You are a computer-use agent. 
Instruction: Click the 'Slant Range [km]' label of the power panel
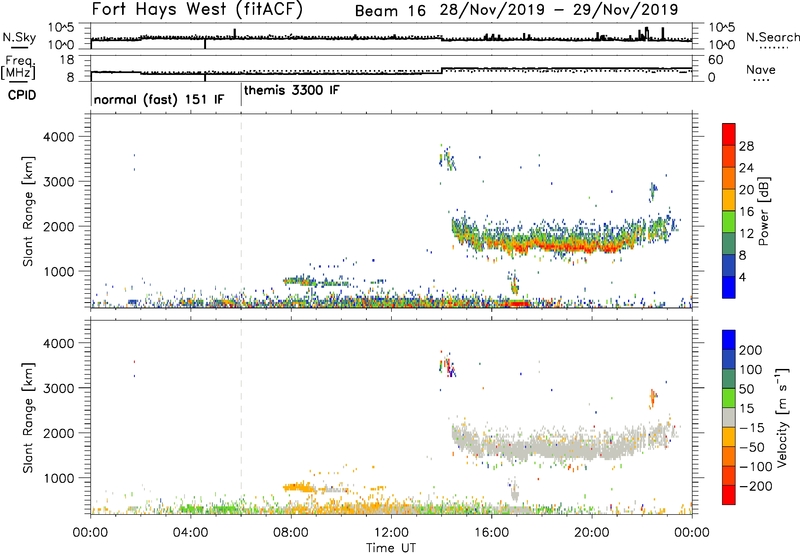click(28, 211)
